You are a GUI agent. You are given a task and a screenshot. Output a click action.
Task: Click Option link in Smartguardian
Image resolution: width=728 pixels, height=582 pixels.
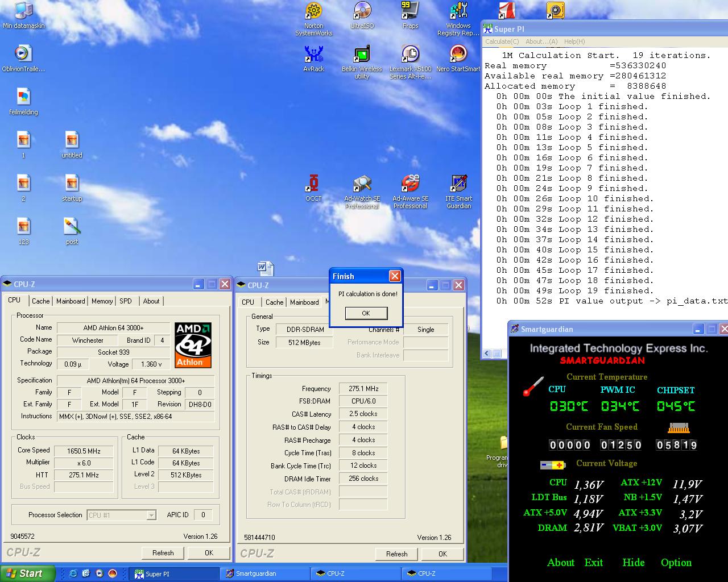676,563
